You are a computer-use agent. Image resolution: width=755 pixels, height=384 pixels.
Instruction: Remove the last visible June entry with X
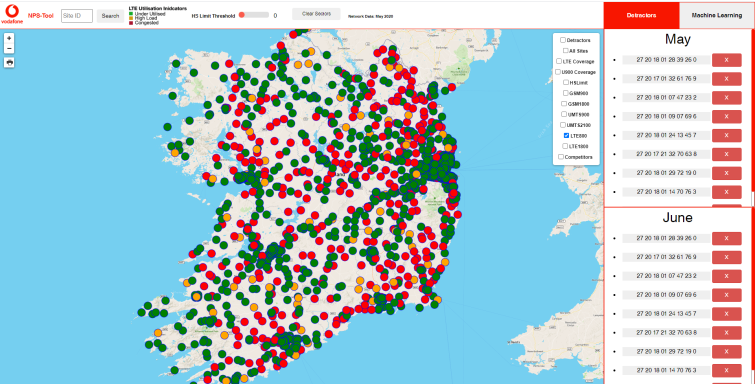[x=726, y=371]
